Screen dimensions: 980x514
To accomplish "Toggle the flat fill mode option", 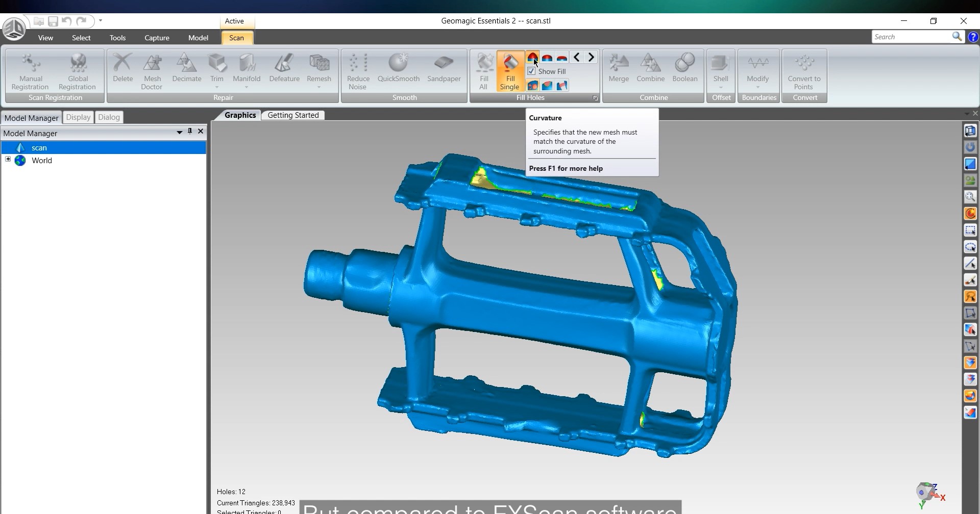I will (x=562, y=58).
